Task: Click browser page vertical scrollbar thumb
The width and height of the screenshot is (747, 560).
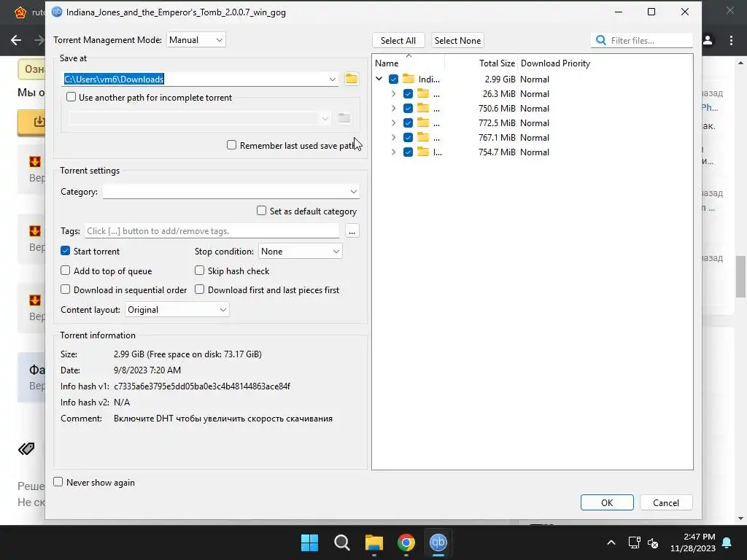Action: [741, 276]
